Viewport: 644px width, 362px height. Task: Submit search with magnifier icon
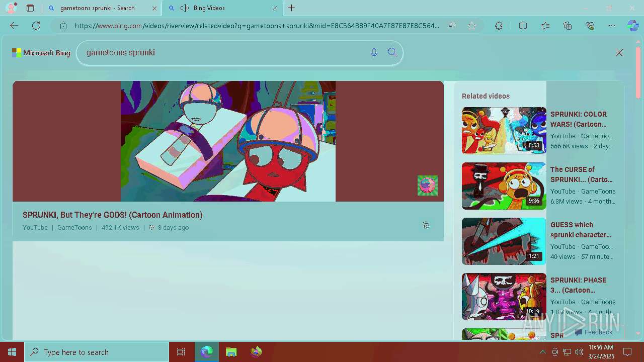[x=392, y=53]
